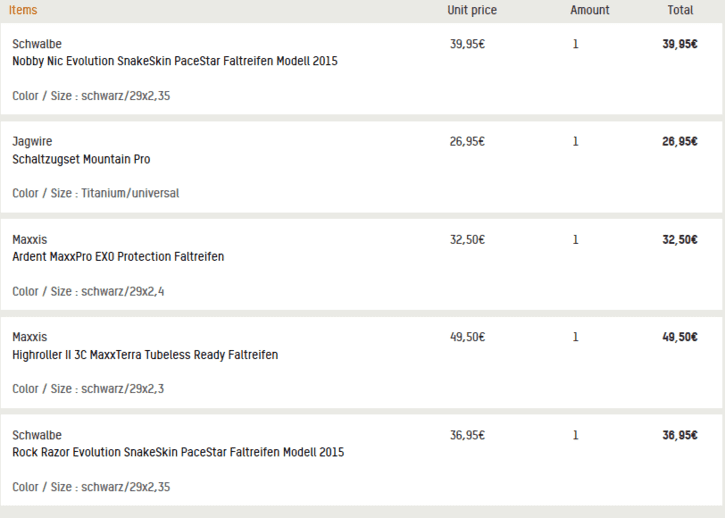The image size is (725, 518).
Task: Click the Amount column header
Action: [x=590, y=10]
